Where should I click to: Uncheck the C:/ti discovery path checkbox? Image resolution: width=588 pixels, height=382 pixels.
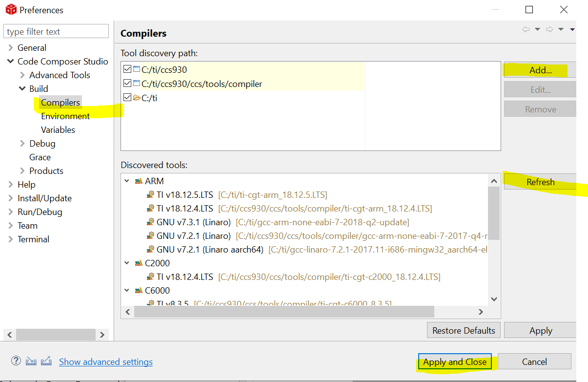(127, 98)
